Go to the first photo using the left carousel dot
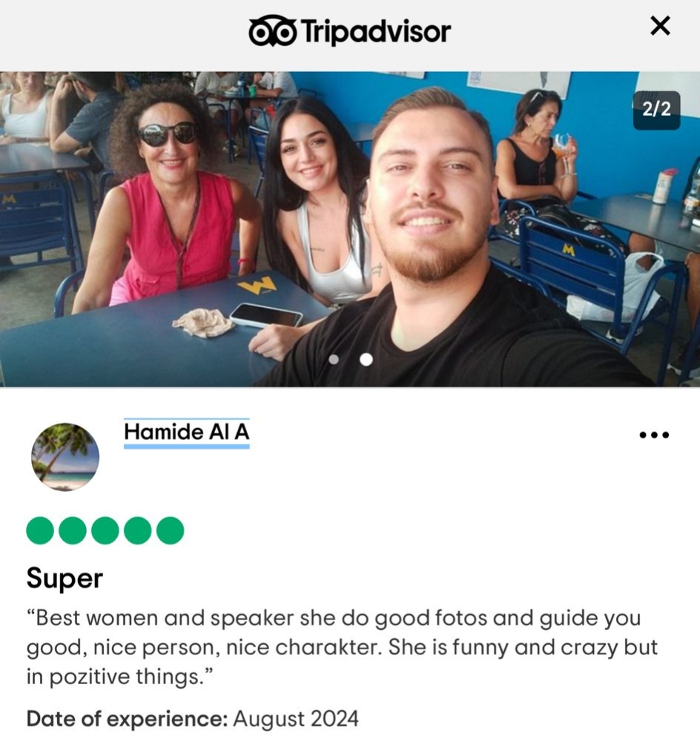 click(334, 359)
